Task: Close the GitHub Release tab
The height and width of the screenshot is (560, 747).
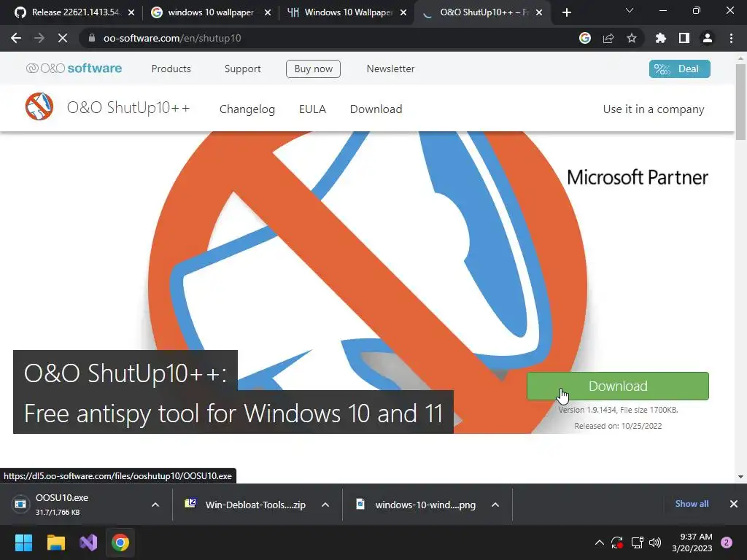Action: [x=131, y=12]
